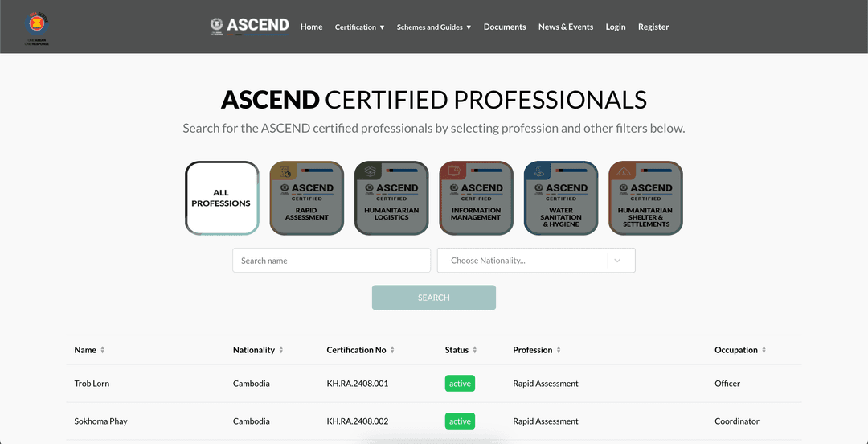
Task: Open the Choose Nationality dropdown
Action: tap(536, 260)
